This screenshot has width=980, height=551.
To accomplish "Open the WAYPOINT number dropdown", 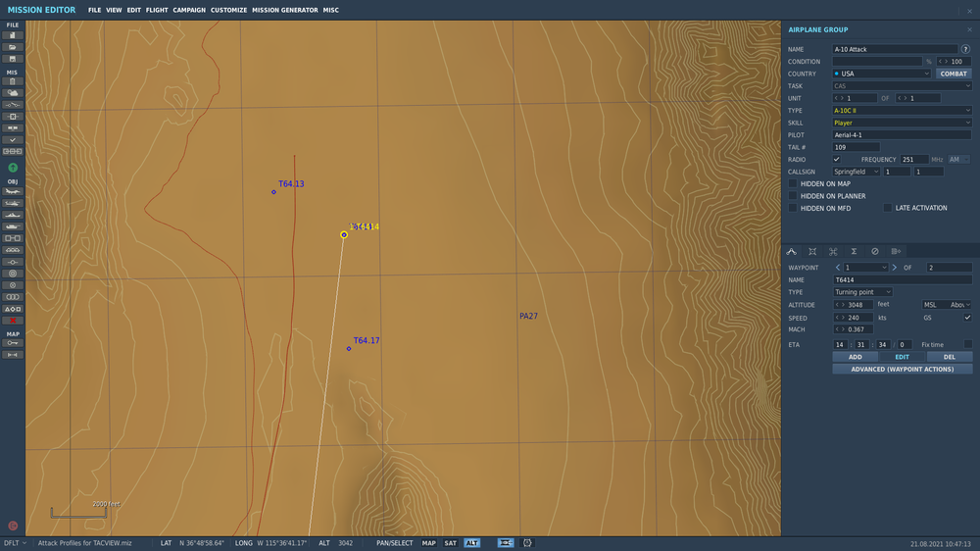I will tap(866, 268).
